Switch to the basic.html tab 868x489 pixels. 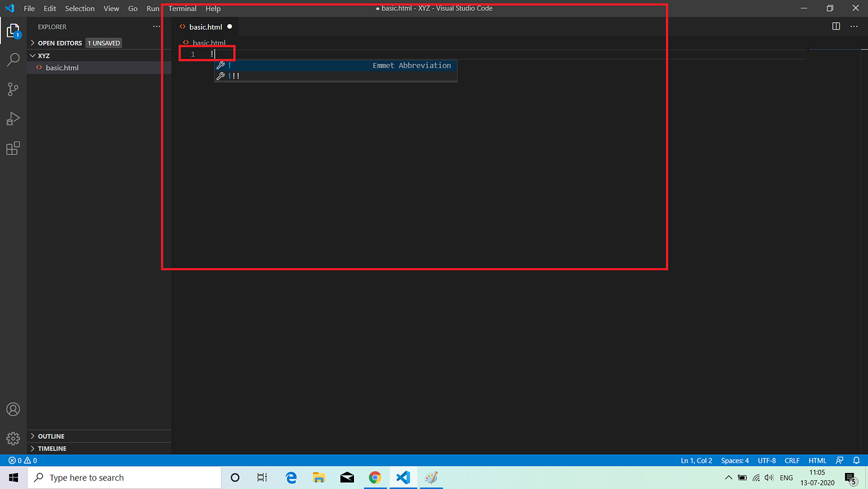(205, 26)
